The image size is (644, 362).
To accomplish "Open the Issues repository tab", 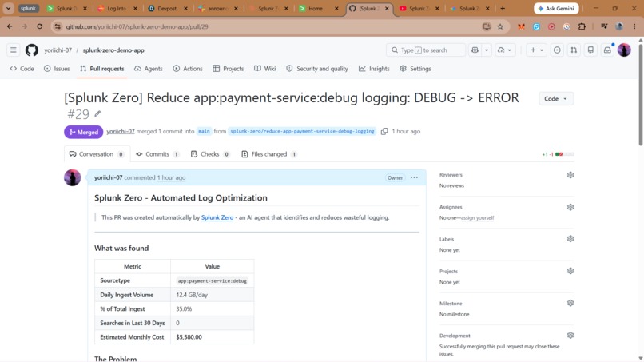I will 57,69.
